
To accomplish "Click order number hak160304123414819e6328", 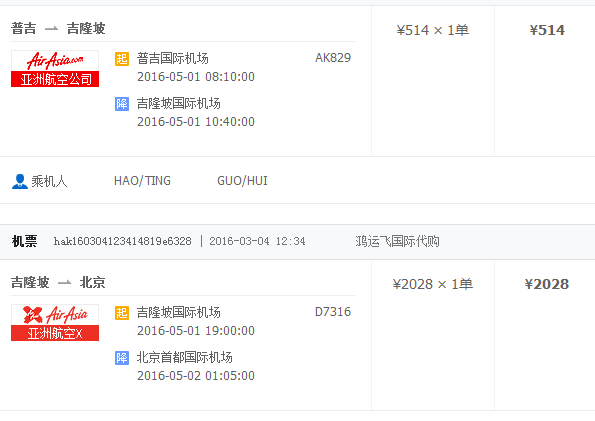I will click(x=123, y=241).
